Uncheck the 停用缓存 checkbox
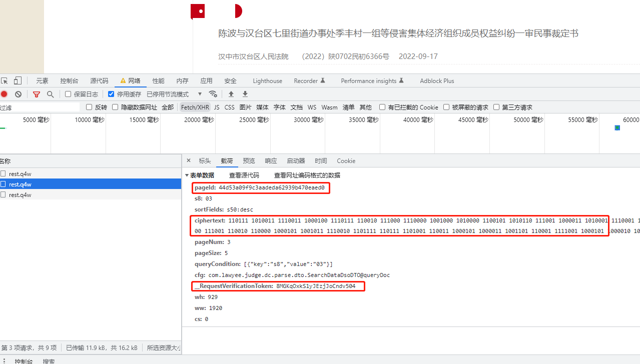This screenshot has height=364, width=640. tap(111, 94)
